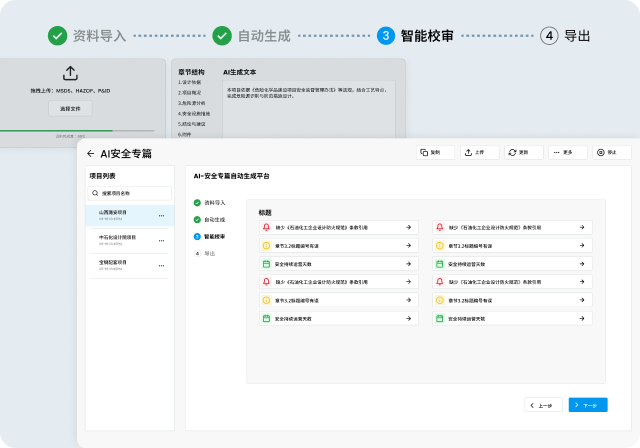
Task: Click the green calendar icon in the bottom-left card
Action: (267, 318)
